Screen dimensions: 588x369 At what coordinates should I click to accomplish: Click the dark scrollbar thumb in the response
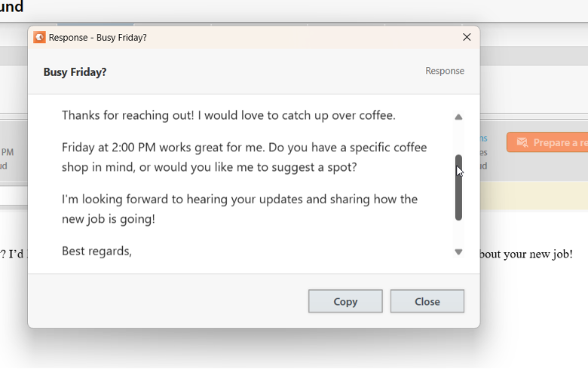point(458,188)
